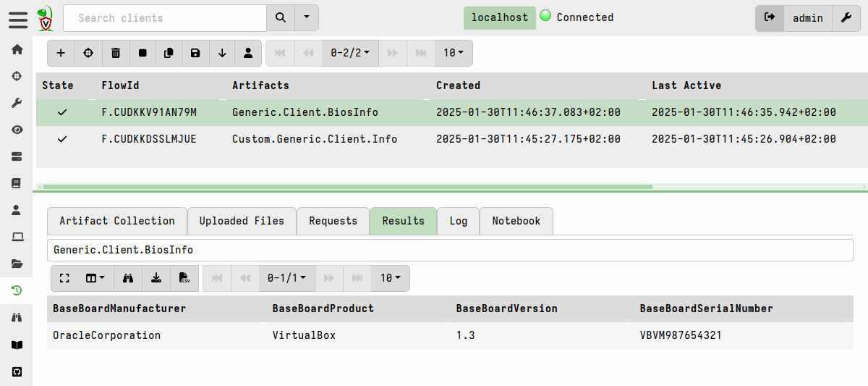The height and width of the screenshot is (386, 868).
Task: Switch to the Uploaded Files tab
Action: click(x=242, y=221)
